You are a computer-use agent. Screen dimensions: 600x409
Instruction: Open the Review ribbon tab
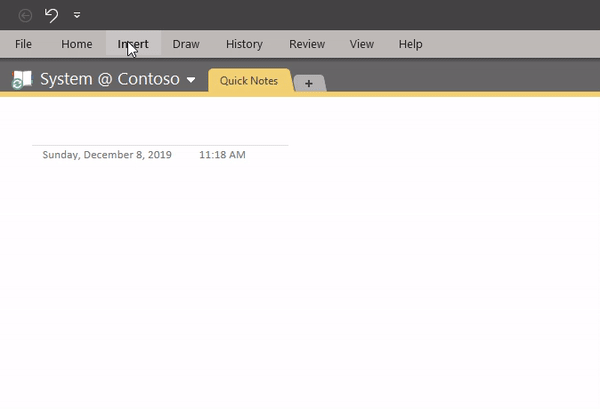coord(307,44)
